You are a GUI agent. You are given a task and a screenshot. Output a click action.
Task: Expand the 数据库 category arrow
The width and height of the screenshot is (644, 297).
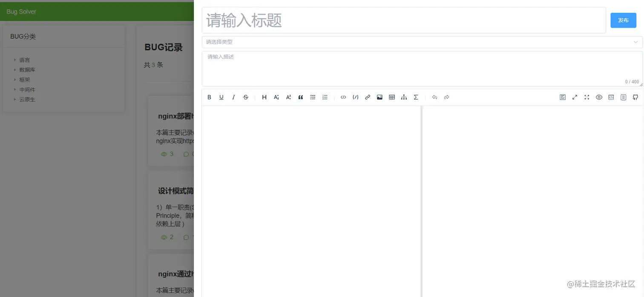15,70
